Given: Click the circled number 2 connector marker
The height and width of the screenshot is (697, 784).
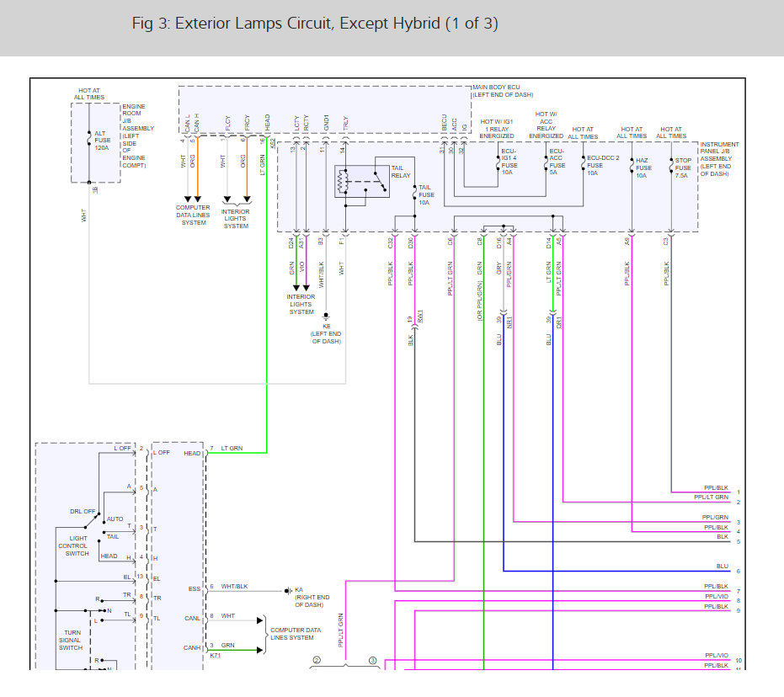Looking at the screenshot, I should click(317, 660).
